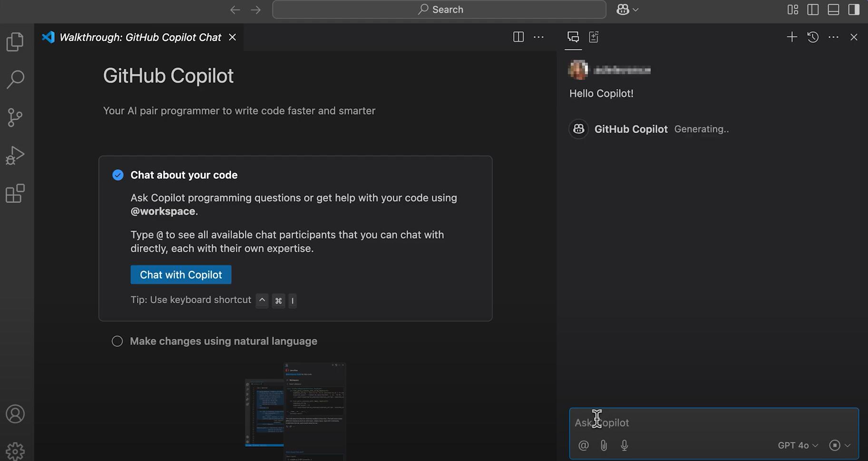Open the Source Control view
Image resolution: width=868 pixels, height=461 pixels.
click(15, 117)
